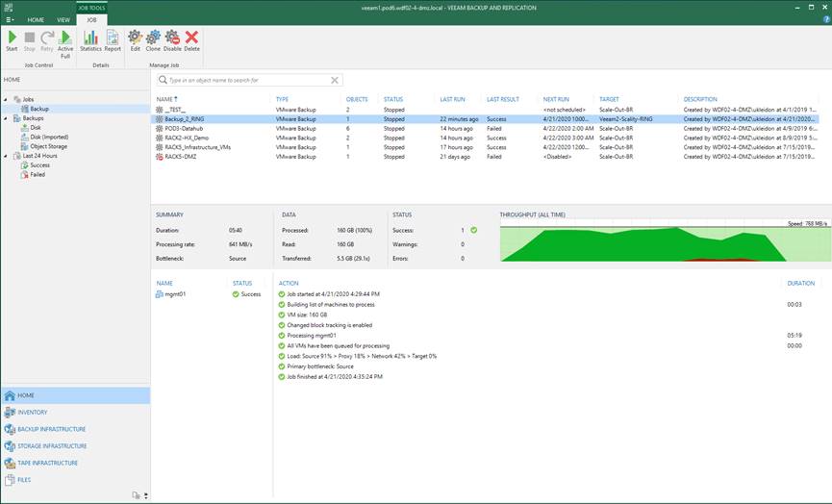The height and width of the screenshot is (504, 832).
Task: Switch to the HOME ribbon tab
Action: point(36,19)
